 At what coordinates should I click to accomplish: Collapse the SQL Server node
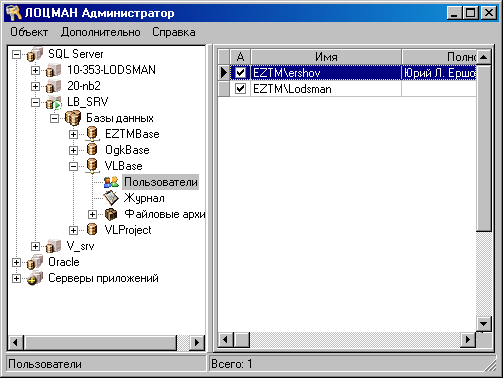click(16, 54)
